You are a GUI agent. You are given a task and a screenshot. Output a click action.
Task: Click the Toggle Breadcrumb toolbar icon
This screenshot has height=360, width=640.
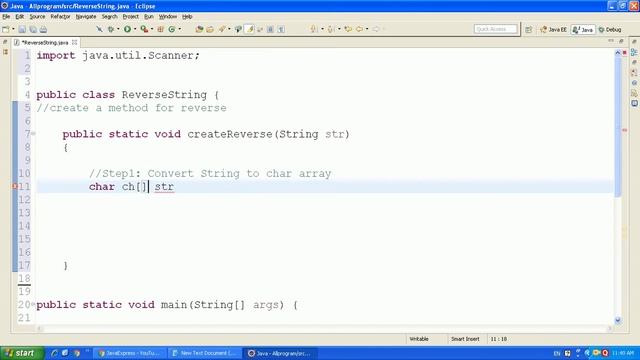tap(238, 29)
